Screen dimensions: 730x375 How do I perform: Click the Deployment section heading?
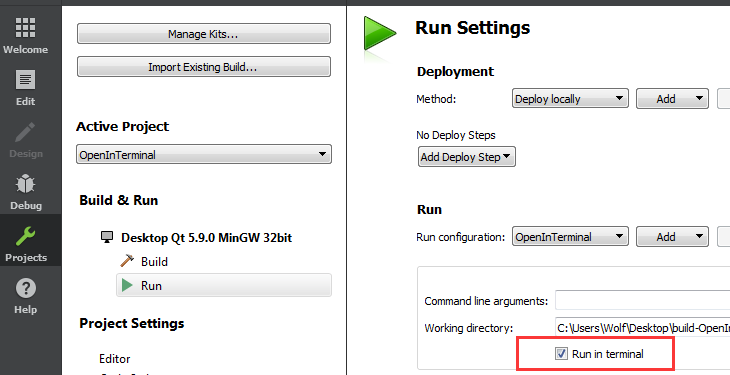[x=455, y=72]
